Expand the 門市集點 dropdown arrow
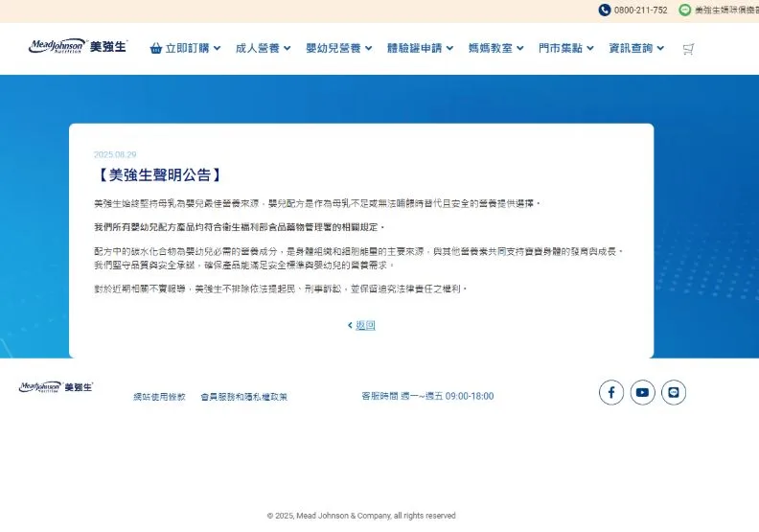This screenshot has height=532, width=759. [590, 48]
